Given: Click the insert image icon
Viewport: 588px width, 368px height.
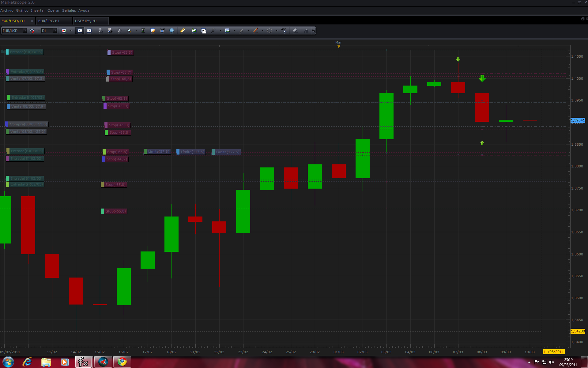Looking at the screenshot, I should coord(194,30).
